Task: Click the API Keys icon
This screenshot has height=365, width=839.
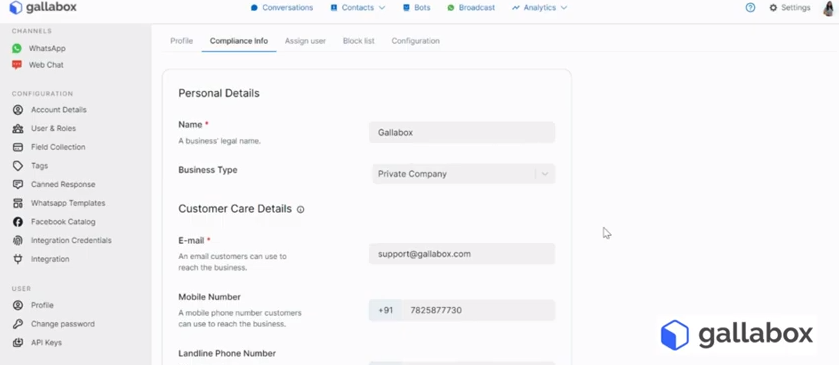Action: coord(18,343)
